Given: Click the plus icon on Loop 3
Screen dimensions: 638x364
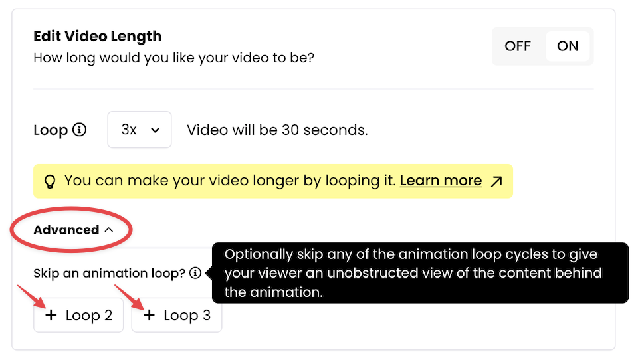Looking at the screenshot, I should (149, 315).
